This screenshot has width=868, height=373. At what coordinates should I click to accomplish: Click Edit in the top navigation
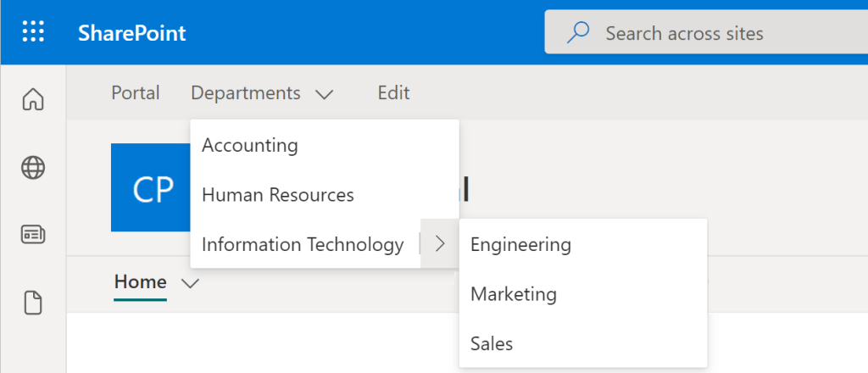393,93
